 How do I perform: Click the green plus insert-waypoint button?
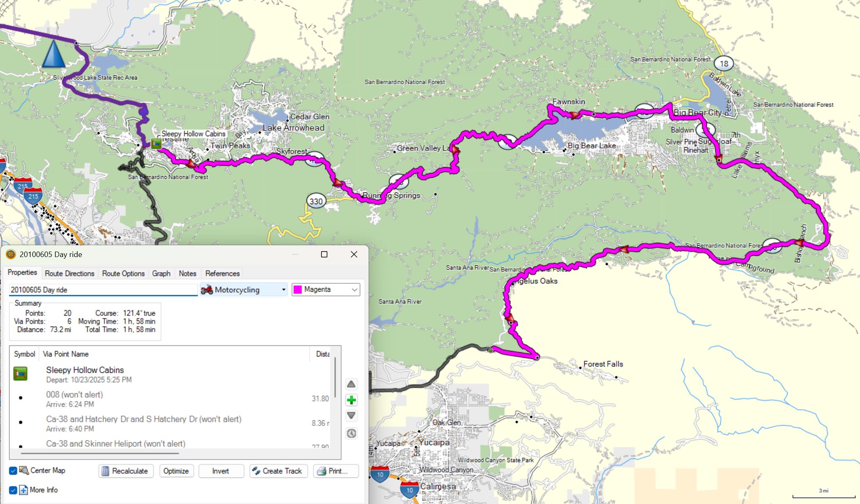click(351, 400)
